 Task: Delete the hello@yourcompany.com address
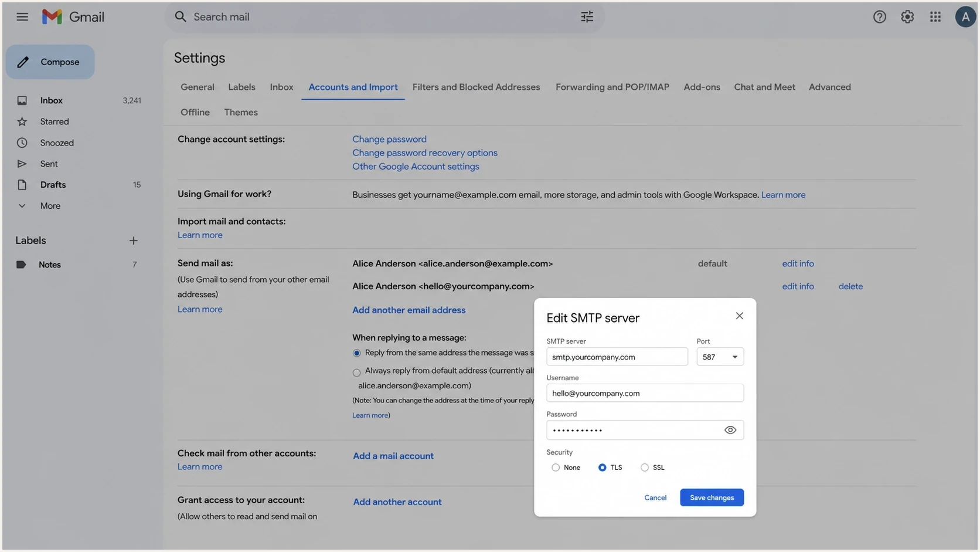(x=850, y=286)
